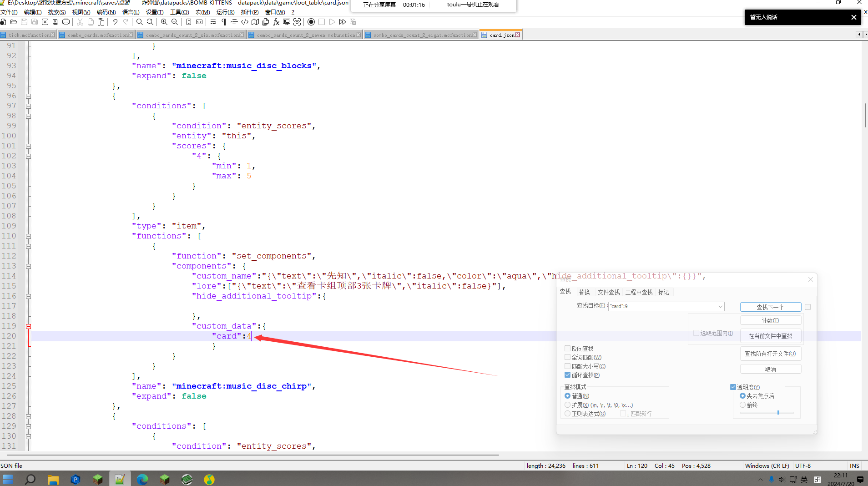Open Find via magnifier toolbar icon
This screenshot has height=486, width=868.
point(140,22)
